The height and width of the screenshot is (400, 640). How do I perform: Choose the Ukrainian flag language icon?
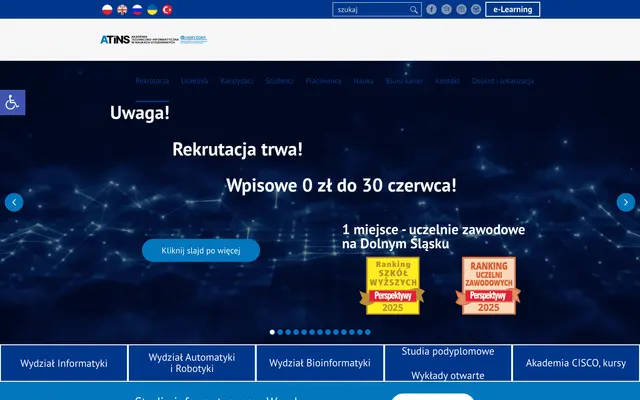(152, 9)
